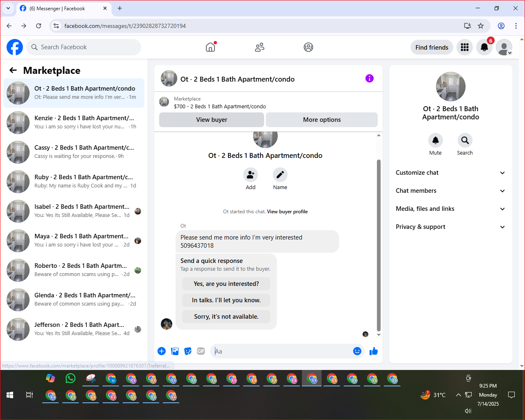Open Maya conversation
The height and width of the screenshot is (420, 525).
(74, 241)
